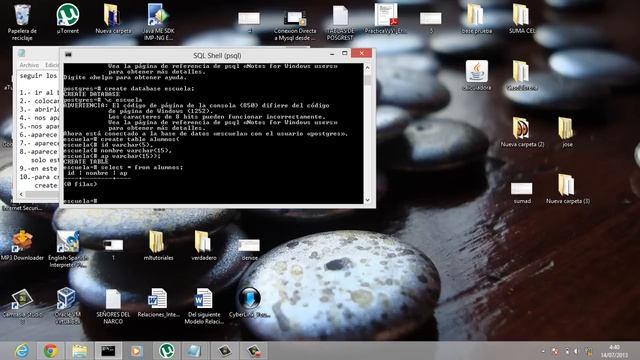The image size is (640, 360).
Task: Click the 'escuela=#' prompt line at bottom
Action: [x=80, y=201]
